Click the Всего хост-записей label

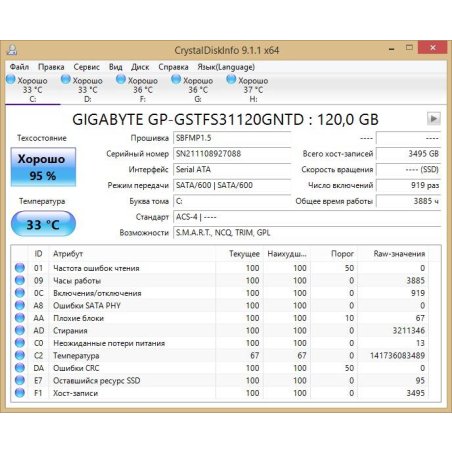click(x=338, y=154)
